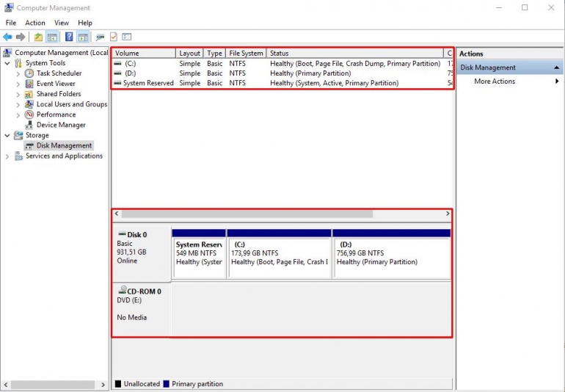Select the CD-ROM 0 DVD (E:) label

click(142, 310)
